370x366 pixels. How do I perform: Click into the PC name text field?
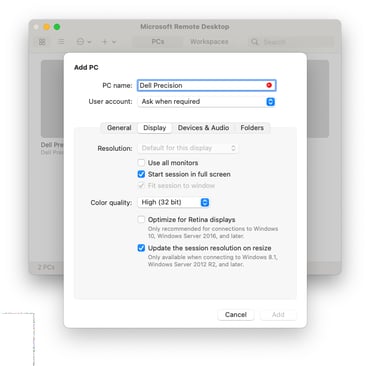207,85
